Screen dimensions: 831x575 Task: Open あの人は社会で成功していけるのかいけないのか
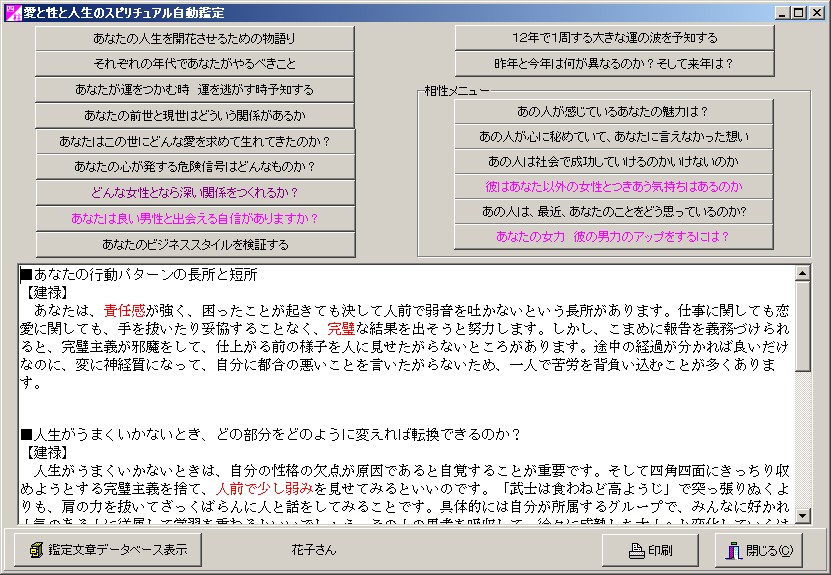pos(613,161)
